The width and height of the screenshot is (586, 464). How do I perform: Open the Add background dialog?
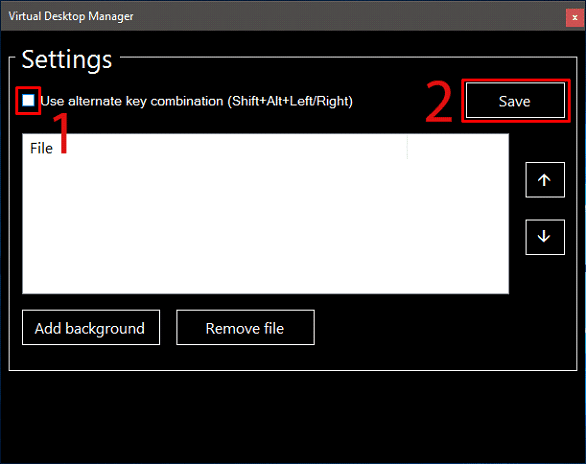91,328
